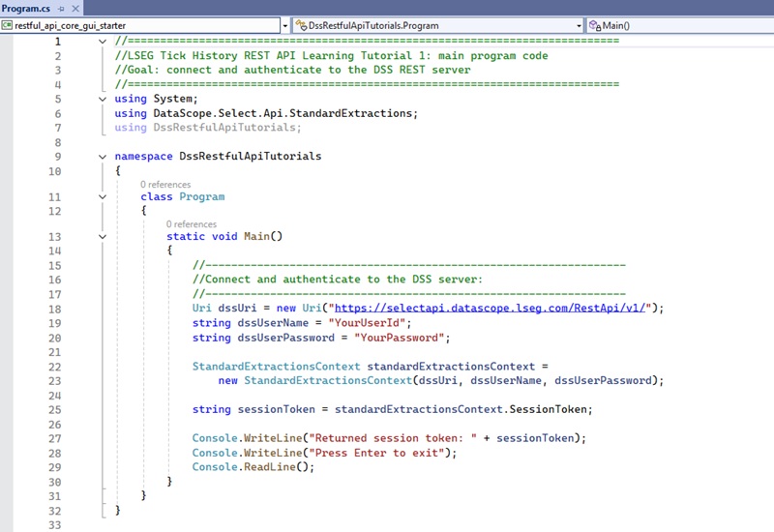Close the Program.cs tab

[x=75, y=8]
